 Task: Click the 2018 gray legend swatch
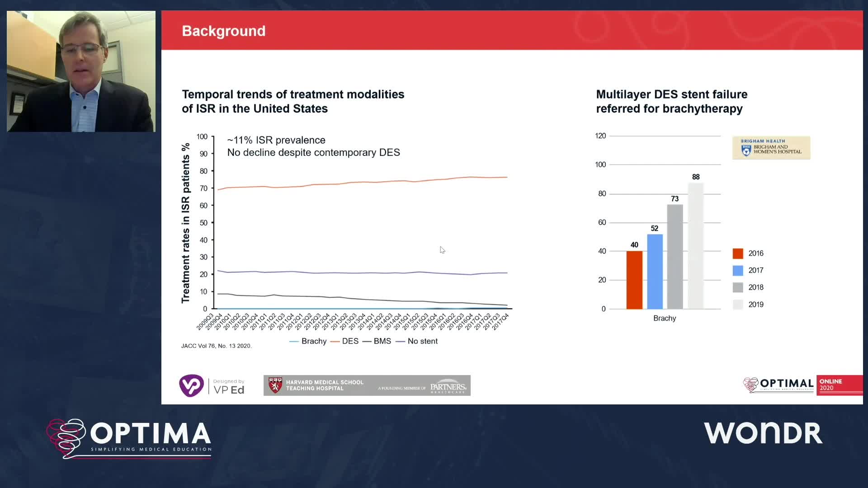(x=738, y=287)
